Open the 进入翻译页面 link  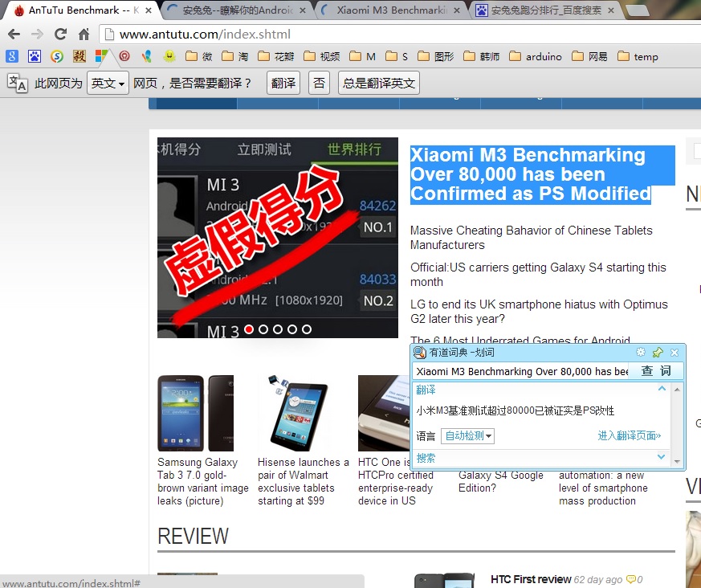click(x=629, y=435)
